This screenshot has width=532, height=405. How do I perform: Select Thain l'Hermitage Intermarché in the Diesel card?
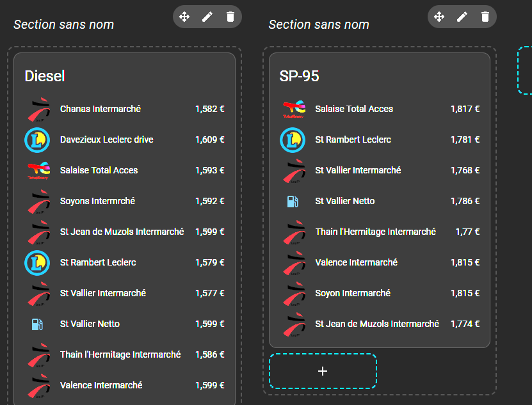pyautogui.click(x=120, y=355)
